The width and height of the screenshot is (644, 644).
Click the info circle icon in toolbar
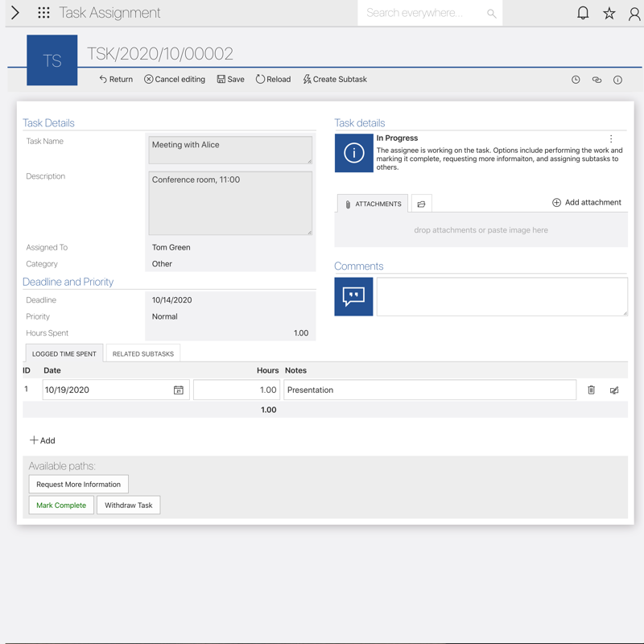point(617,80)
